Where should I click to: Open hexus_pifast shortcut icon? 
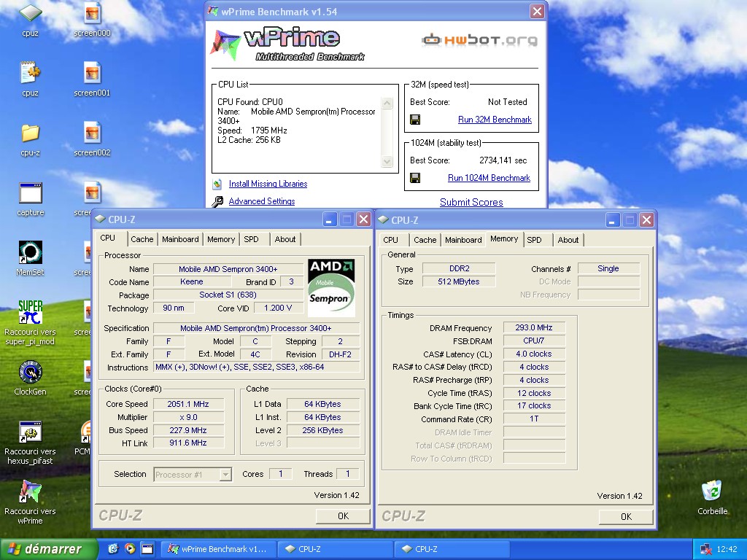[30, 432]
